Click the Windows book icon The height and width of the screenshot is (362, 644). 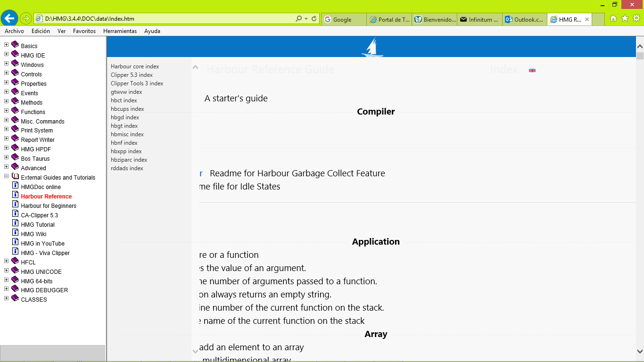coord(15,64)
